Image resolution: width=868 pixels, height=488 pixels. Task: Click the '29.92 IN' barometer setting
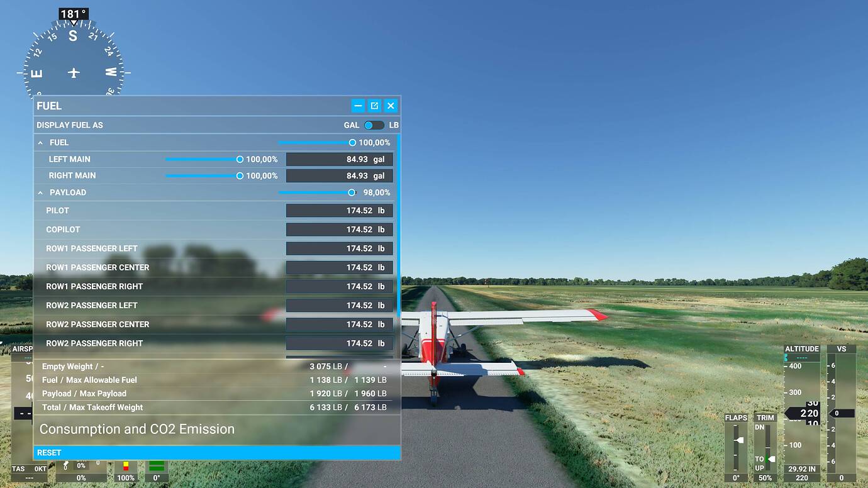coord(802,469)
